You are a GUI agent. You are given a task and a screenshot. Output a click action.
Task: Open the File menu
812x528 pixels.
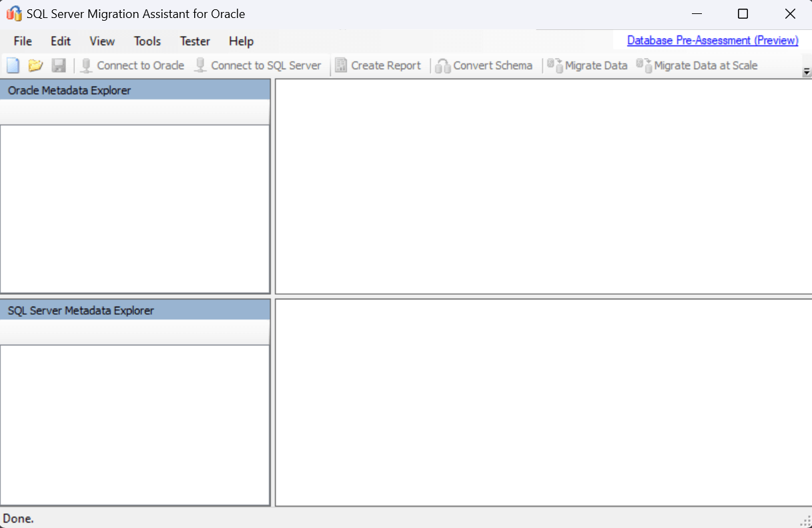click(23, 41)
